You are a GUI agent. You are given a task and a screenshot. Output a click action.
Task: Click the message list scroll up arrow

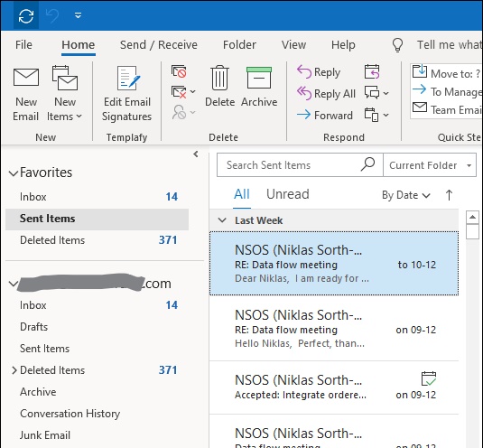pyautogui.click(x=472, y=217)
